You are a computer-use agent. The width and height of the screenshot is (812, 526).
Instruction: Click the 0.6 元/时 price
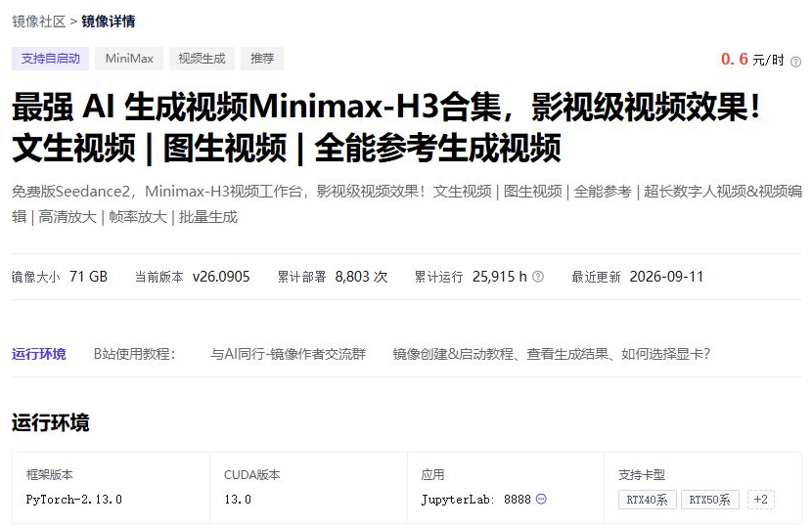(752, 59)
